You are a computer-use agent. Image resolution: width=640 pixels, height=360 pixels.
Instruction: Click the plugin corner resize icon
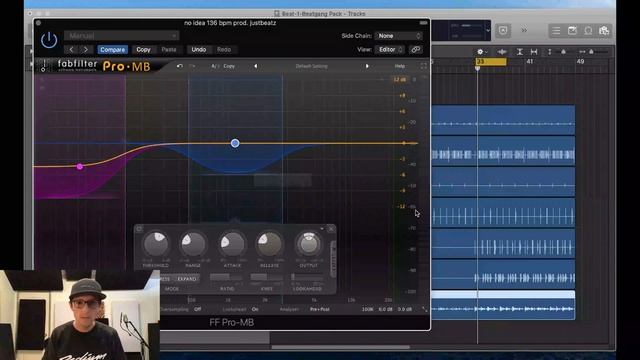(424, 310)
